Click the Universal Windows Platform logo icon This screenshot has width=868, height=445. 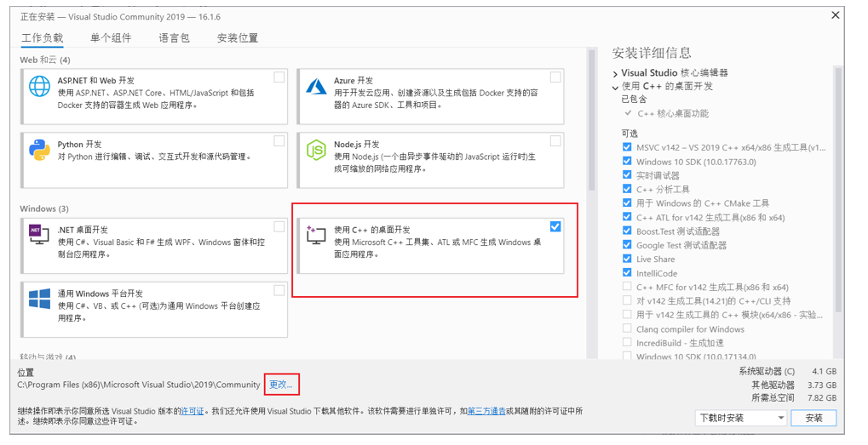39,299
